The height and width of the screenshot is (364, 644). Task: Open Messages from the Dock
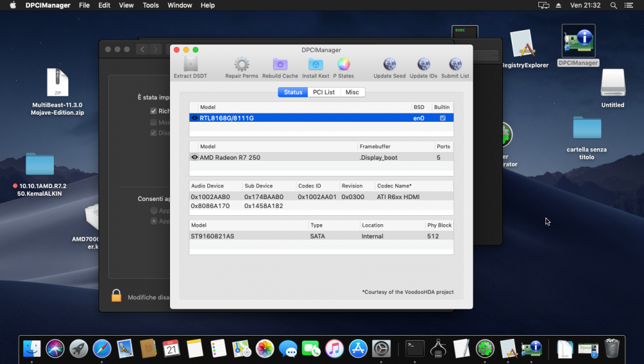pos(288,349)
